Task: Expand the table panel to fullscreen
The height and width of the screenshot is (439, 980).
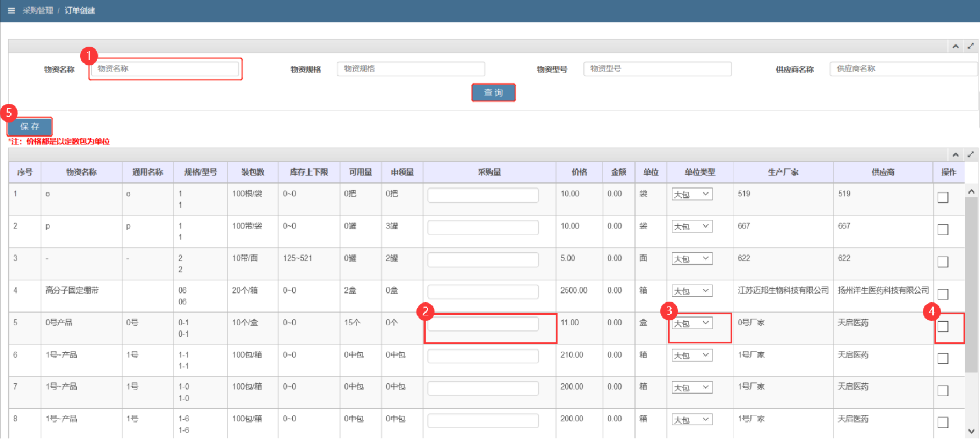Action: (x=971, y=154)
